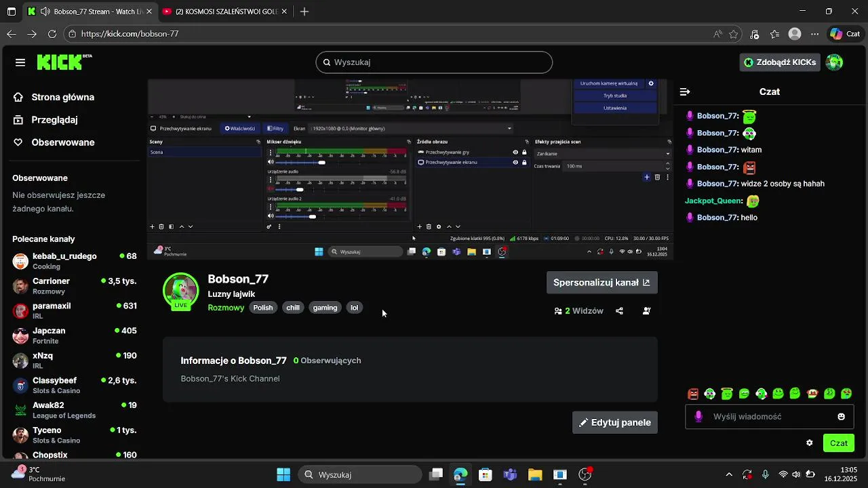Switch to KOSMOSI SZALEŃSTWOI tab

(x=226, y=12)
